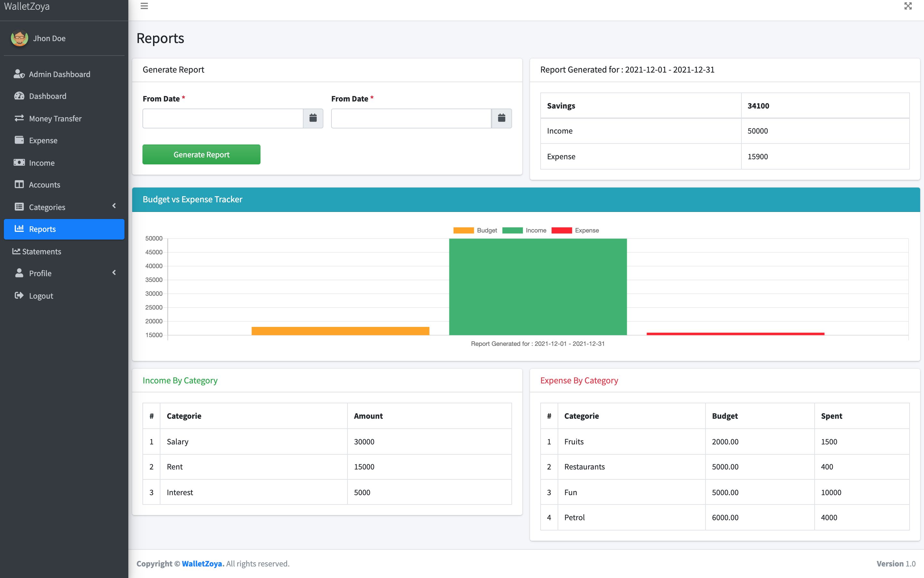Focus the first From Date input field

click(x=223, y=118)
